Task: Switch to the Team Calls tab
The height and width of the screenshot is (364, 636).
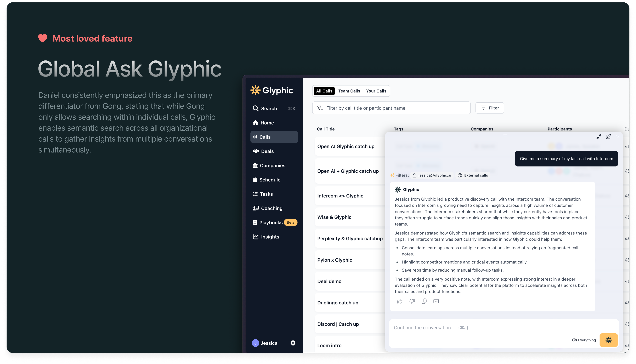Action: [x=349, y=91]
